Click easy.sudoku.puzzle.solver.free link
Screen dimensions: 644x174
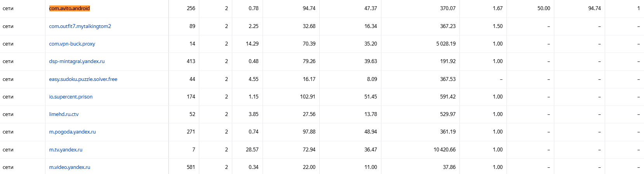[x=83, y=79]
